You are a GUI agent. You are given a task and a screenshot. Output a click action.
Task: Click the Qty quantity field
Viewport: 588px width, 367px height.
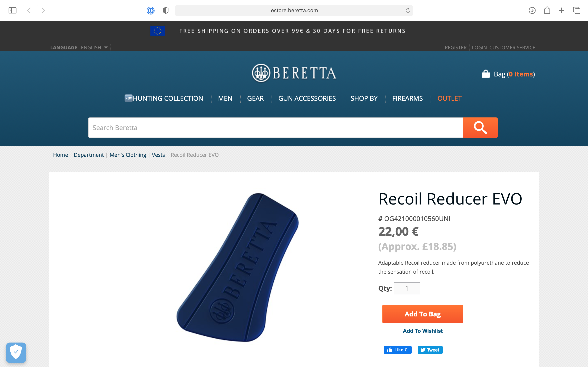(407, 288)
